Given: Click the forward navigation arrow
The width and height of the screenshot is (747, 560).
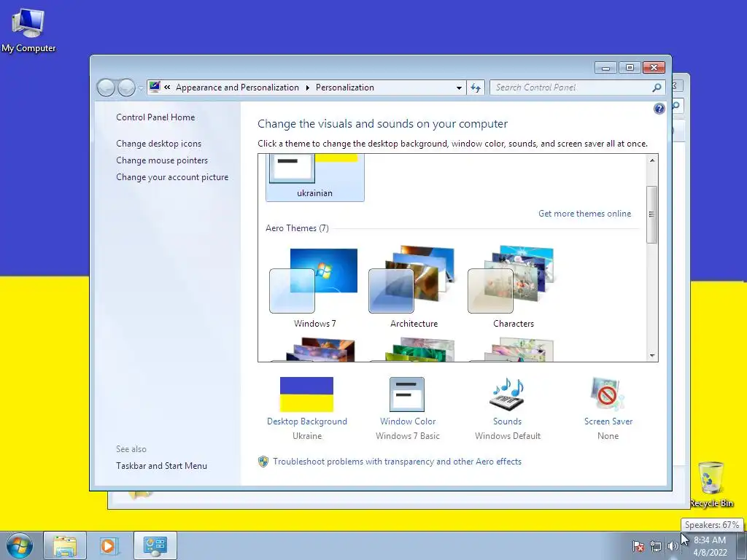Looking at the screenshot, I should tap(126, 87).
